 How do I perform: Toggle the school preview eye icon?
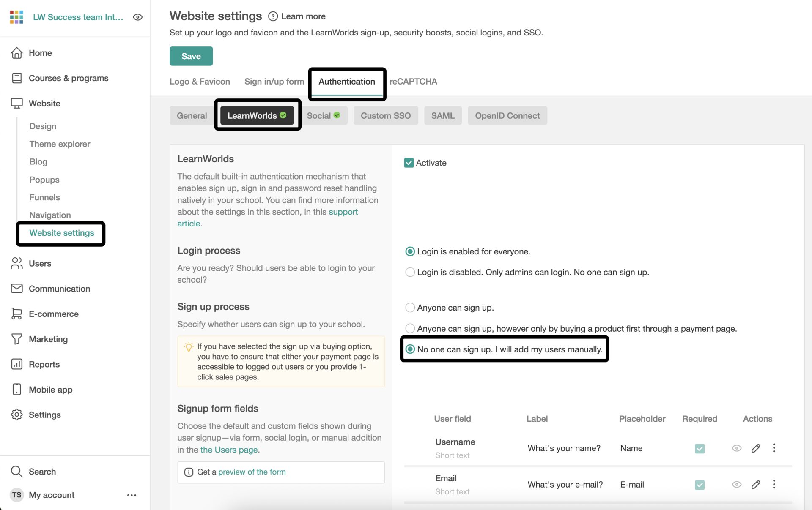click(137, 17)
